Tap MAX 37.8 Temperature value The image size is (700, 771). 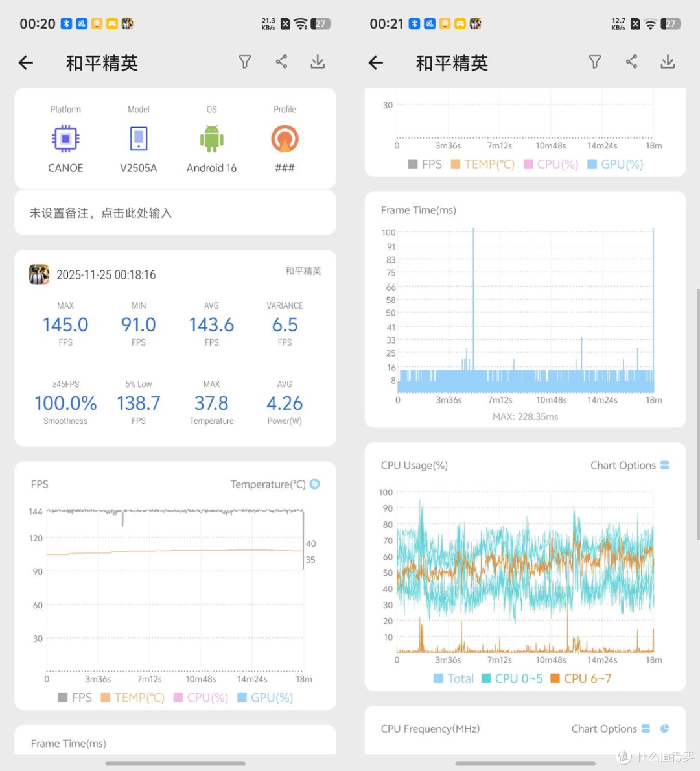pyautogui.click(x=212, y=403)
